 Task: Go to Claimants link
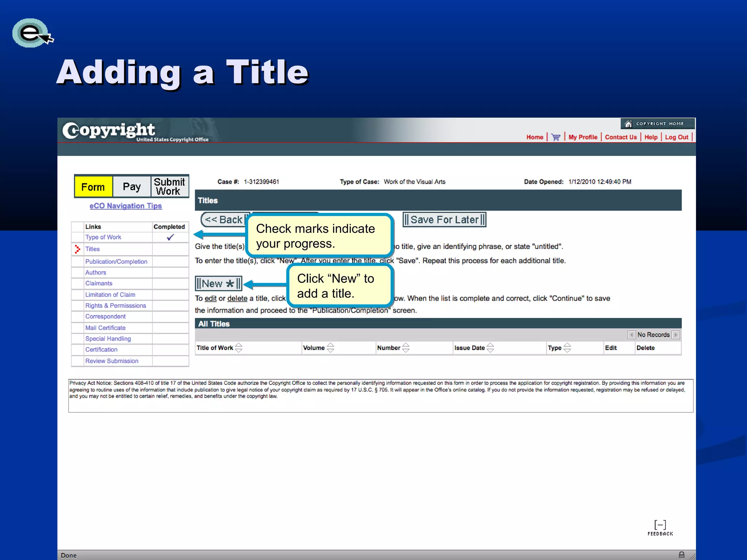pyautogui.click(x=99, y=284)
